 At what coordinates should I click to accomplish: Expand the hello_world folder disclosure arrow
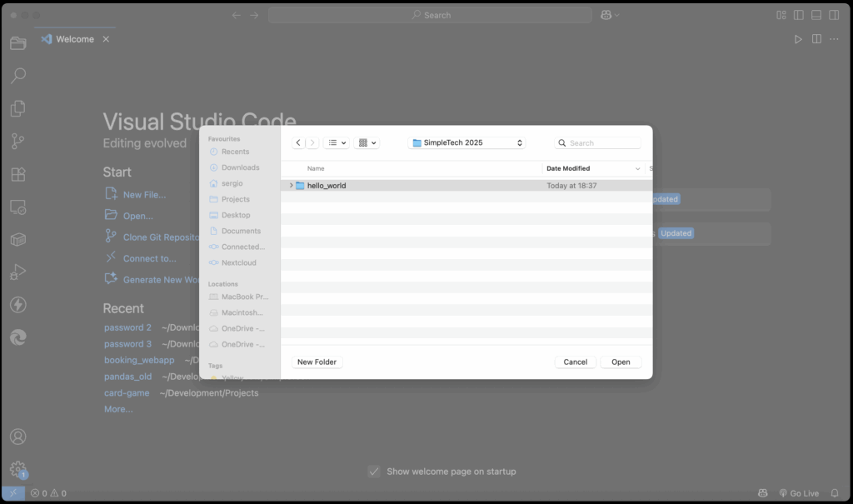coord(291,186)
